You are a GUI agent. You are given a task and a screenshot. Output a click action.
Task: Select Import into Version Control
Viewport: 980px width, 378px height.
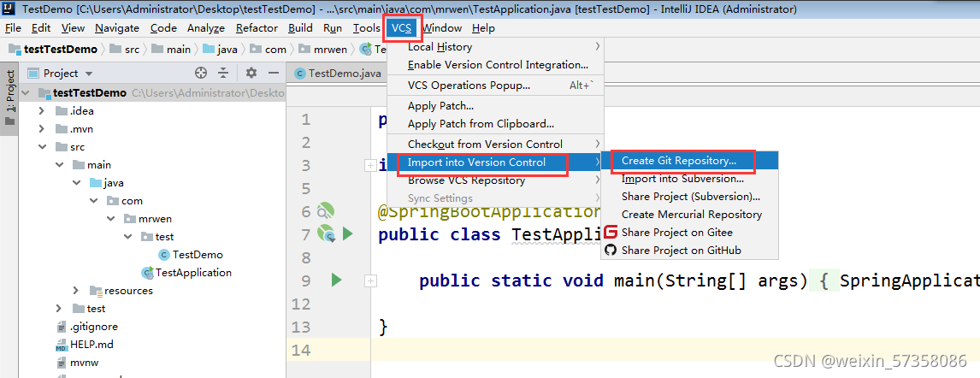point(495,162)
